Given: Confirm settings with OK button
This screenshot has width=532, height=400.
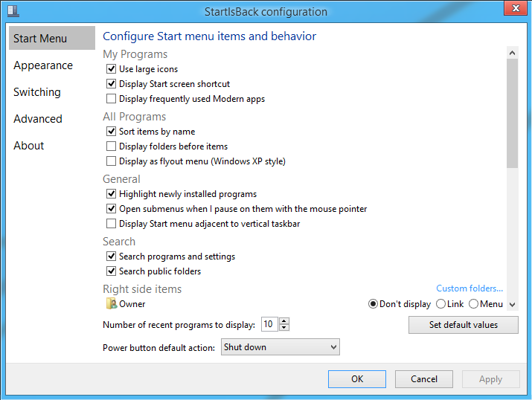Looking at the screenshot, I should click(357, 379).
